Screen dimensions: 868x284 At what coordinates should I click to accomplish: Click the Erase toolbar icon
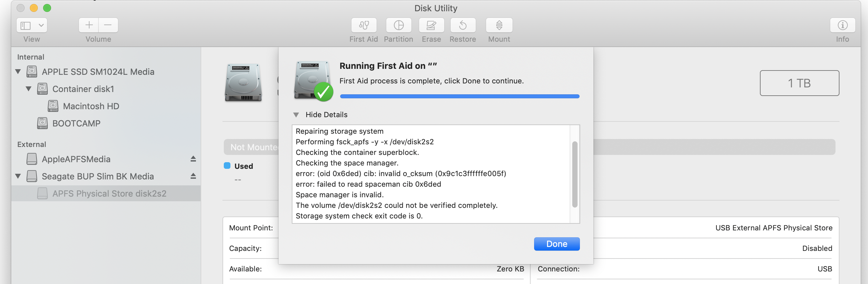tap(431, 25)
